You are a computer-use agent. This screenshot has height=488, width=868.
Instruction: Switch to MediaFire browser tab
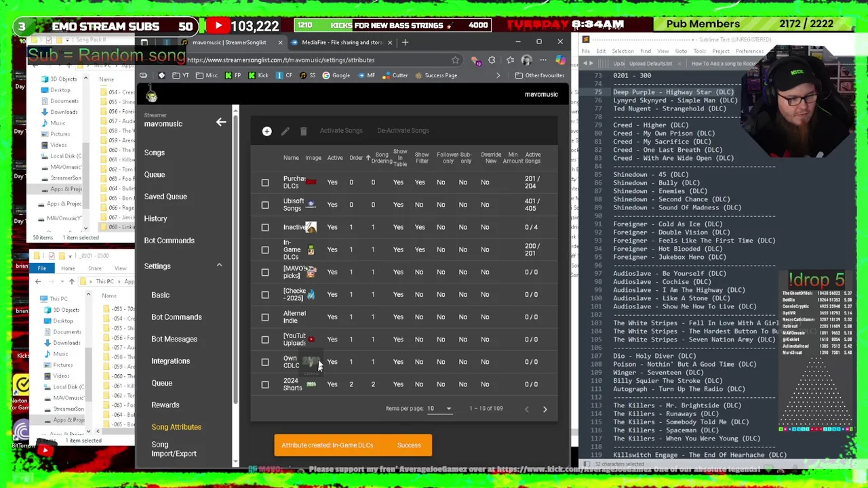[342, 42]
